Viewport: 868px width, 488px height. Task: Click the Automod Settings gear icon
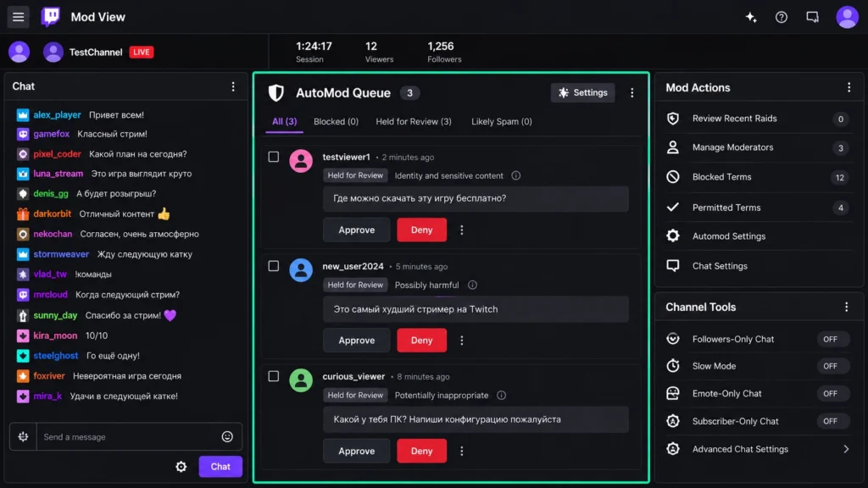point(672,236)
